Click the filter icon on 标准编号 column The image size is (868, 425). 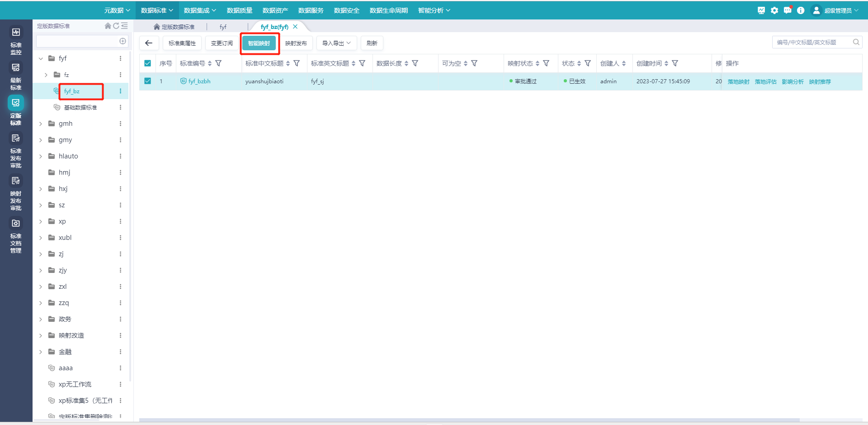(x=218, y=63)
